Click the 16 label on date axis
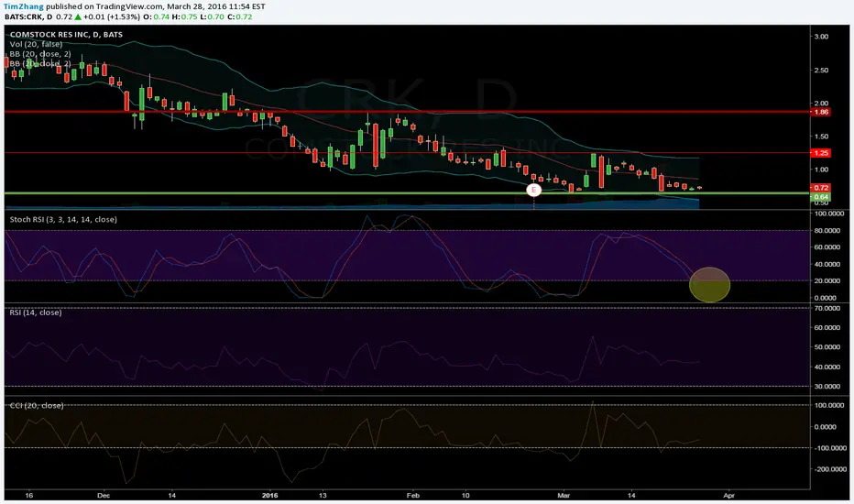The width and height of the screenshot is (854, 504). point(29,495)
